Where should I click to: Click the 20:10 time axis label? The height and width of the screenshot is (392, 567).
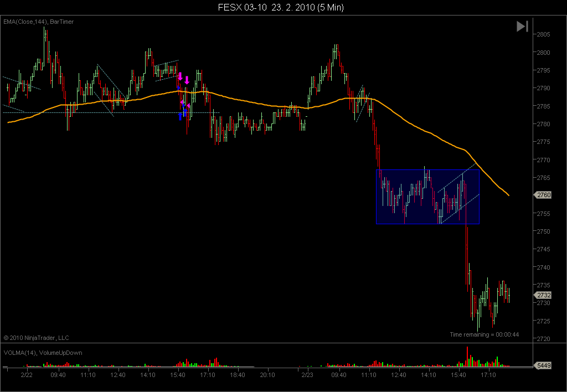[267, 375]
